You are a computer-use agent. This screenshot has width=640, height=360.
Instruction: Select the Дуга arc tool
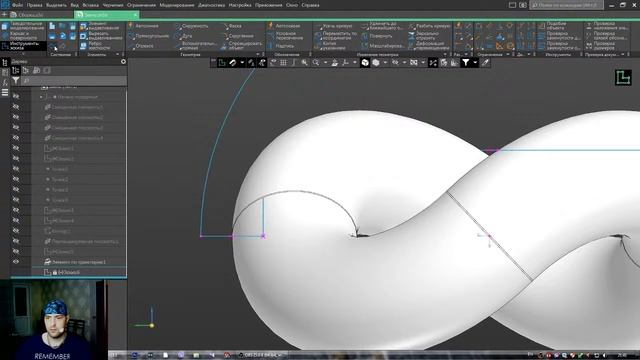coord(184,36)
